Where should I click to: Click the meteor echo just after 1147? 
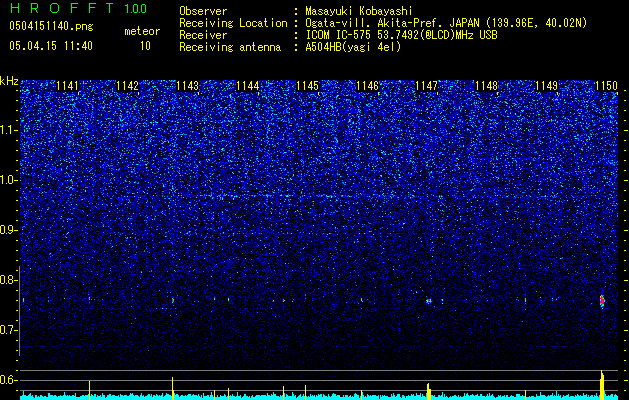428,301
